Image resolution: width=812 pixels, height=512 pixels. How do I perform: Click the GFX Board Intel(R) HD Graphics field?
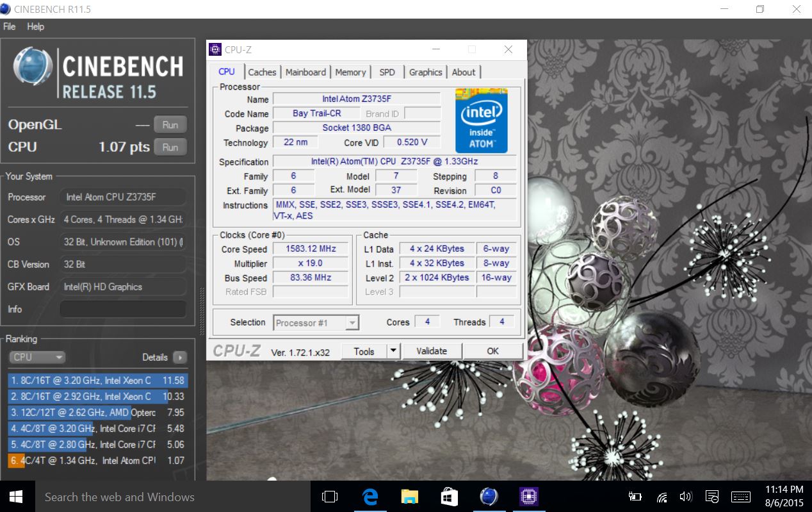pyautogui.click(x=123, y=286)
